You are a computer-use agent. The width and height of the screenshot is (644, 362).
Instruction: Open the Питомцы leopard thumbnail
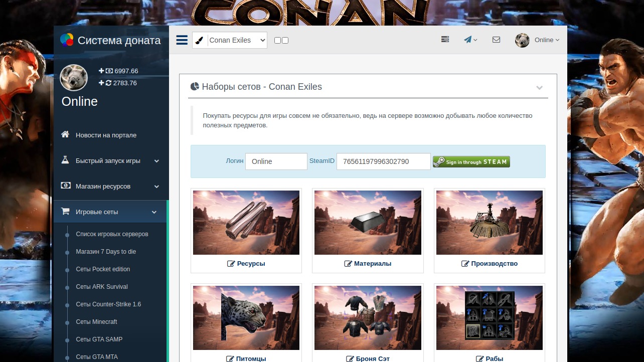point(246,317)
